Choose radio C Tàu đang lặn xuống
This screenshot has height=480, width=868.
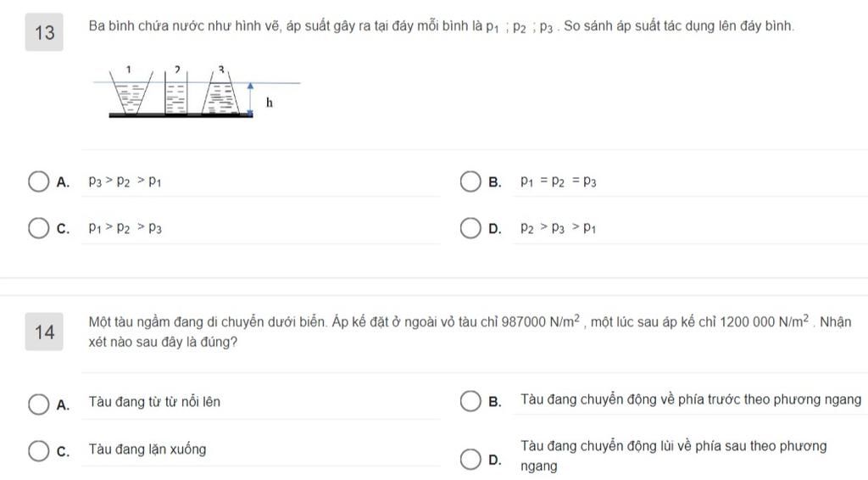point(38,450)
